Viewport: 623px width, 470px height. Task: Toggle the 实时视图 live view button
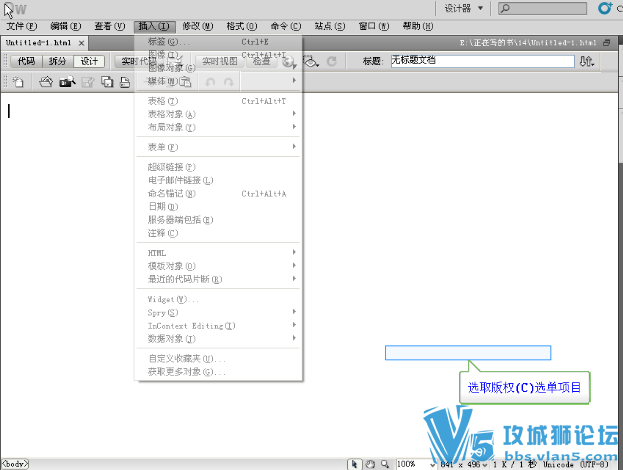tap(220, 61)
